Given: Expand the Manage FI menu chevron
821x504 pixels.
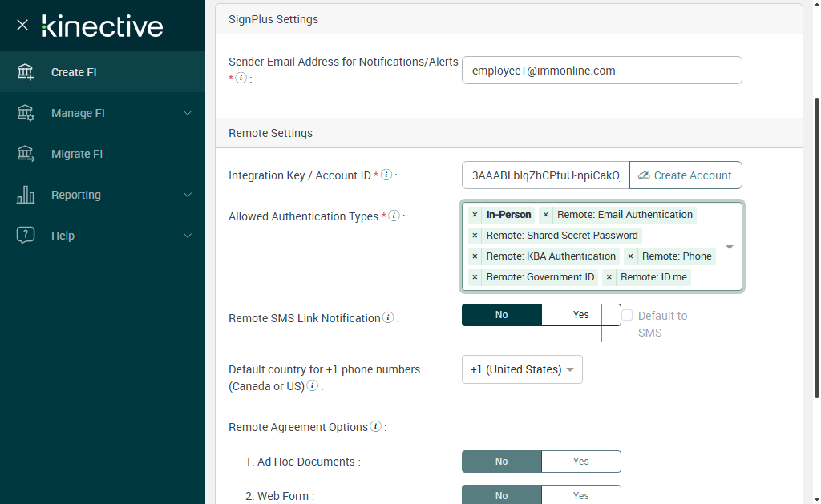Looking at the screenshot, I should [188, 113].
